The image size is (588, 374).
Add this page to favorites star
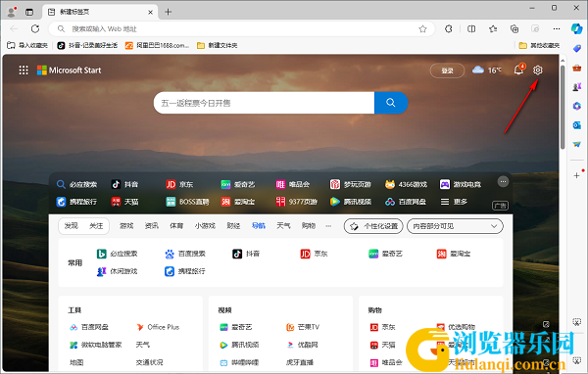pyautogui.click(x=422, y=28)
